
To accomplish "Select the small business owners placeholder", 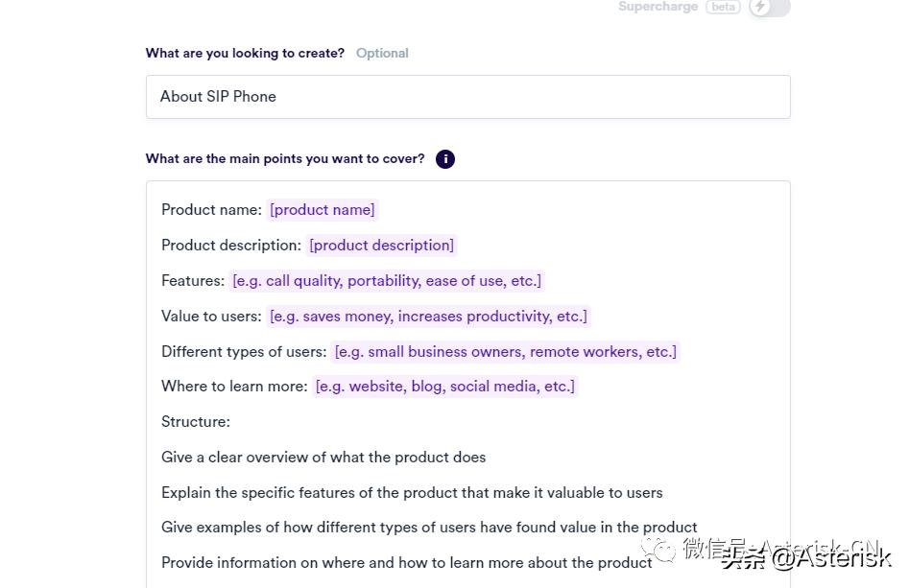I will 505,352.
